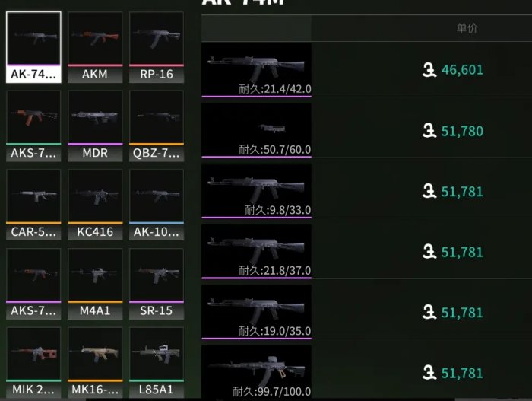This screenshot has height=401, width=532.
Task: Select the L85A1 rifle tile
Action: coord(157,363)
